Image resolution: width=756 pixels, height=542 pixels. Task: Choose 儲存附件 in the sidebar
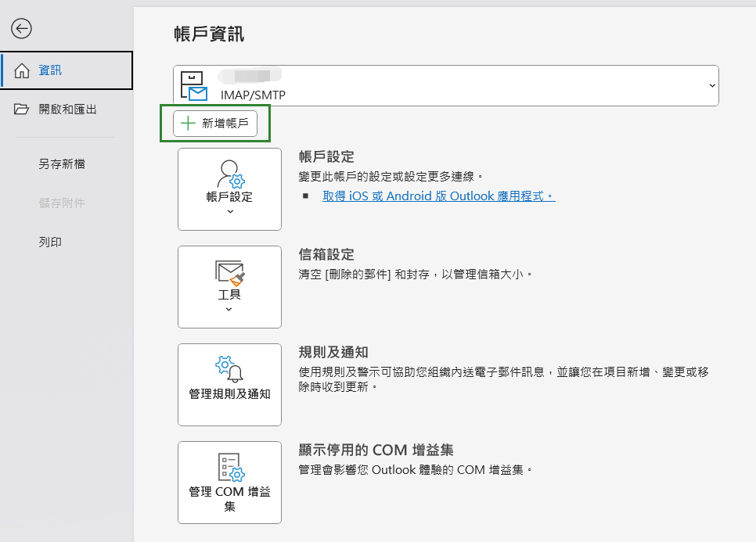click(x=62, y=203)
